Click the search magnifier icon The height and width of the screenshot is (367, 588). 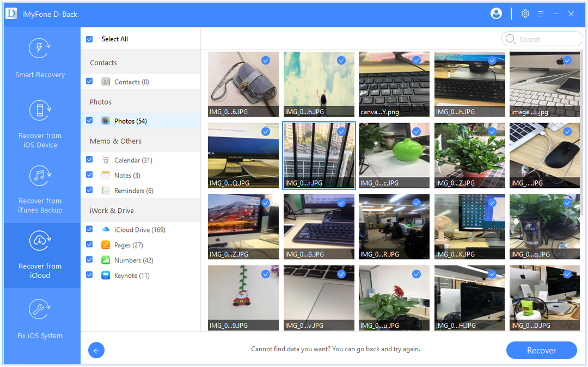[510, 39]
